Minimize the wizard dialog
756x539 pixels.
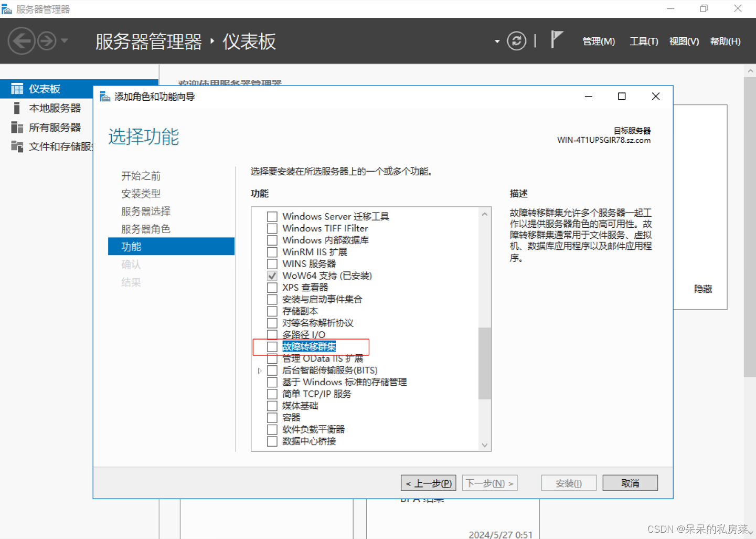(x=589, y=97)
